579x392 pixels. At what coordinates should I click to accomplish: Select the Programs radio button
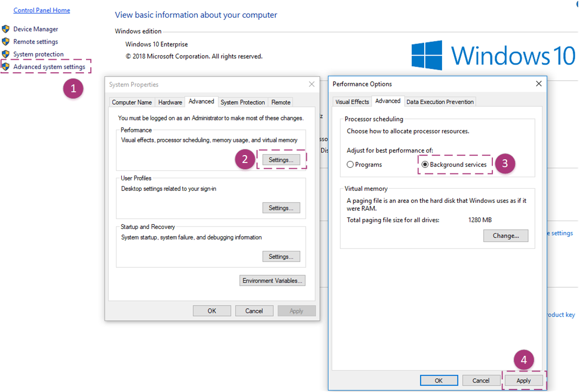[x=350, y=165]
